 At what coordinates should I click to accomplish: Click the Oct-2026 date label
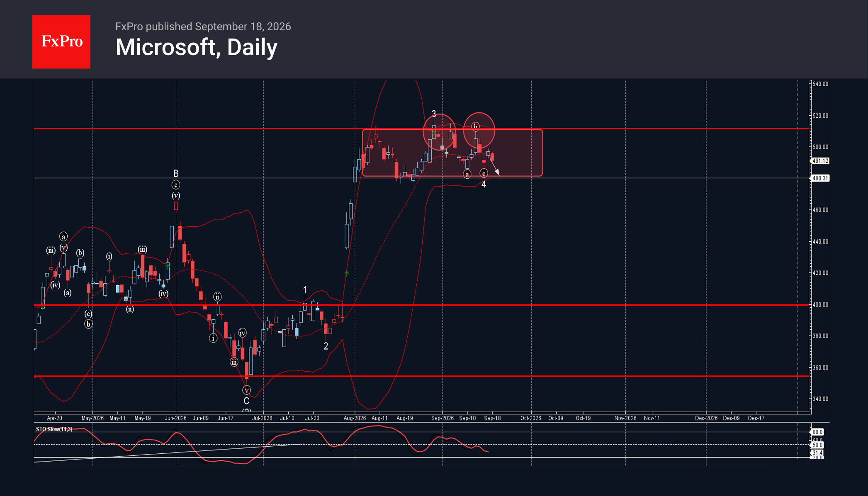click(531, 418)
